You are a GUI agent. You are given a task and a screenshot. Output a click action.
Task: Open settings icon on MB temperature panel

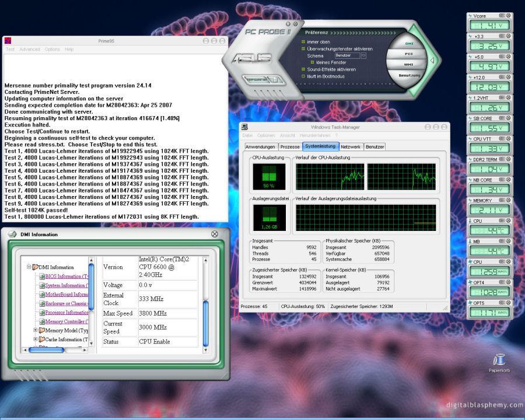point(502,241)
